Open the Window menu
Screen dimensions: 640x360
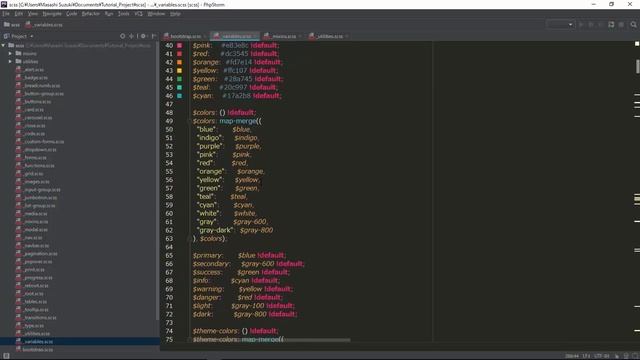(156, 13)
